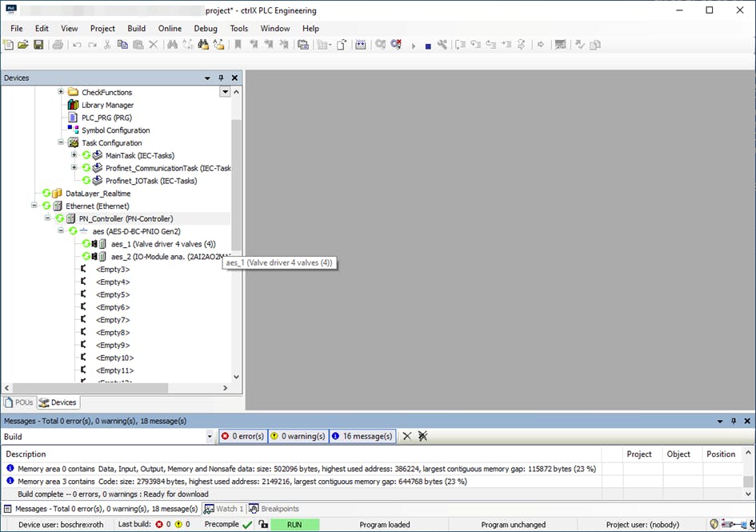Click the wrench debug tool icon
756x532 pixels.
tap(442, 45)
